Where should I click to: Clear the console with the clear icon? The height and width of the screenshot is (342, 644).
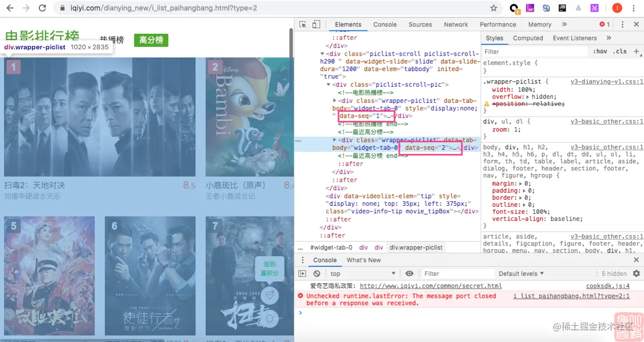[x=316, y=273]
